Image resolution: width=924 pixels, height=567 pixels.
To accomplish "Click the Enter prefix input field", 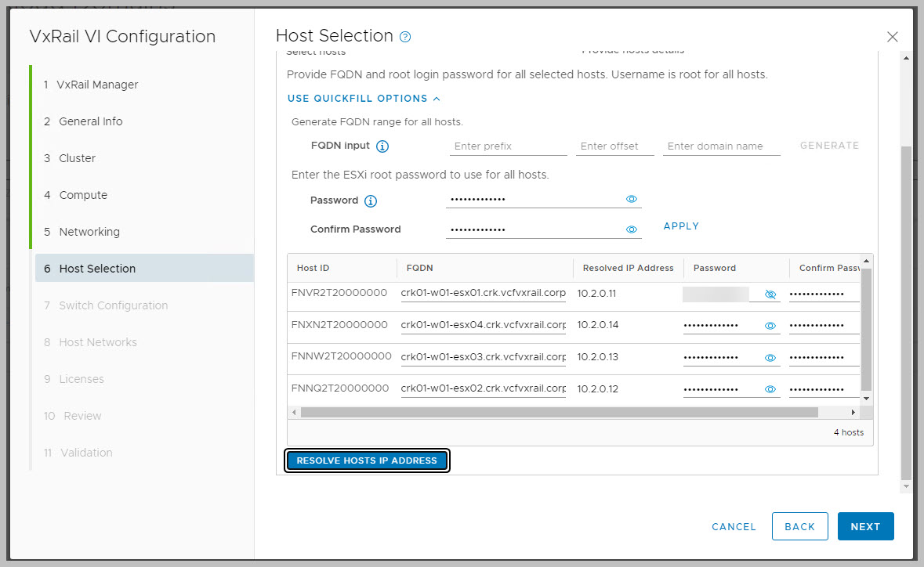I will [x=508, y=146].
